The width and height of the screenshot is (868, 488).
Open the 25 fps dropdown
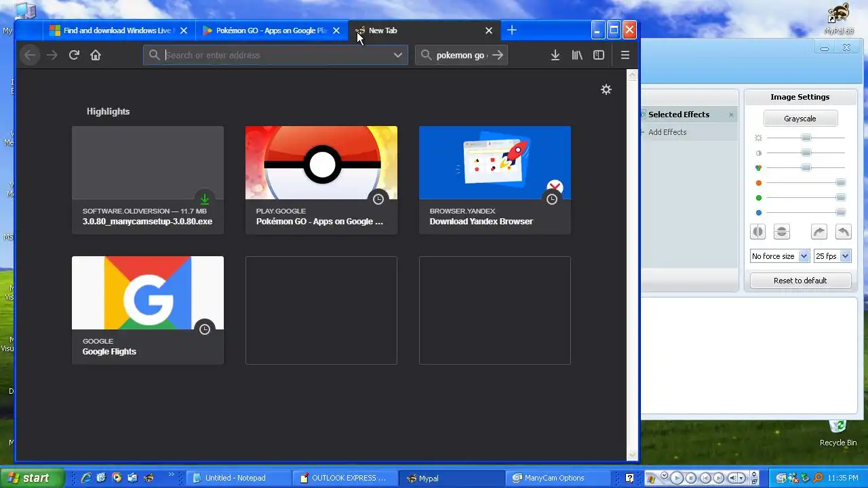point(832,256)
